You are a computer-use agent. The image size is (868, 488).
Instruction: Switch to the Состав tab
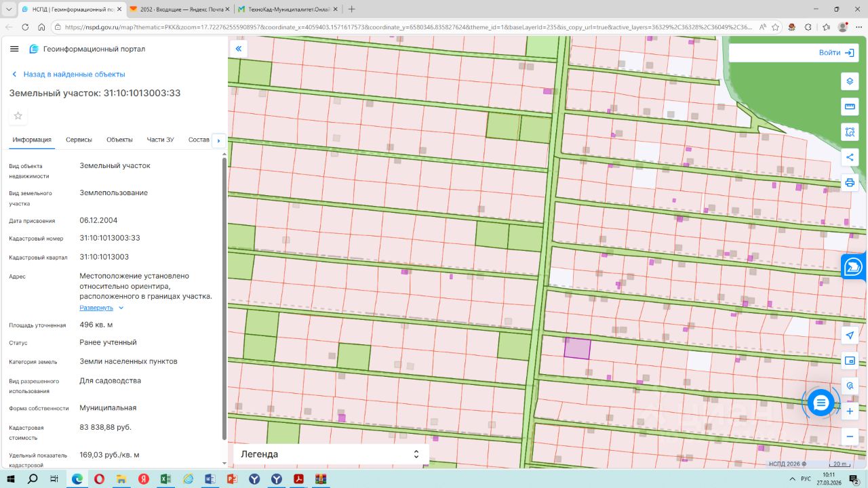199,140
